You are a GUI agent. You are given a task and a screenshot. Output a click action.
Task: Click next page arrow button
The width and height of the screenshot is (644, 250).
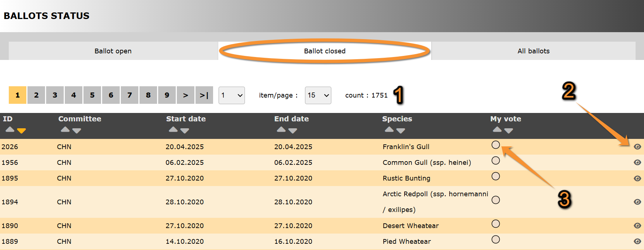[186, 95]
